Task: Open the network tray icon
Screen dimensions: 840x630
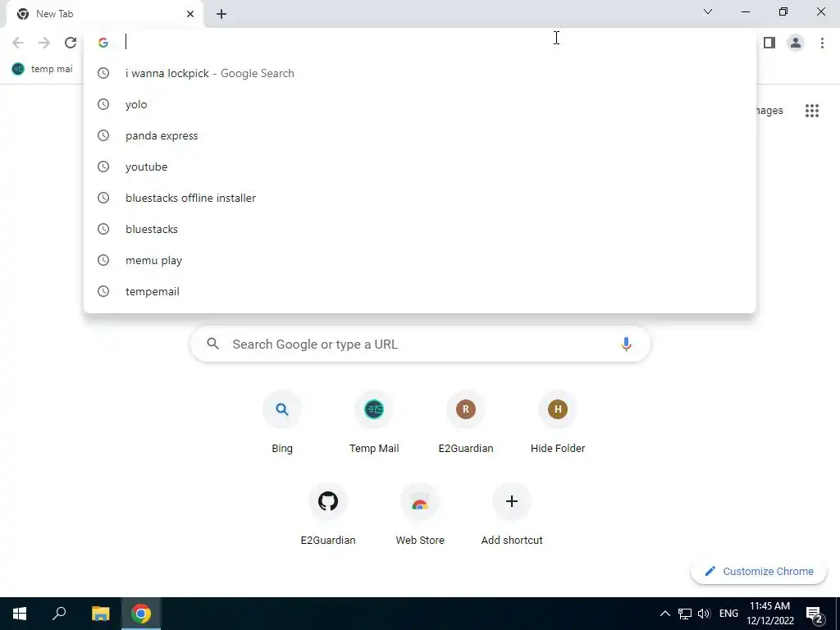Action: pos(685,614)
